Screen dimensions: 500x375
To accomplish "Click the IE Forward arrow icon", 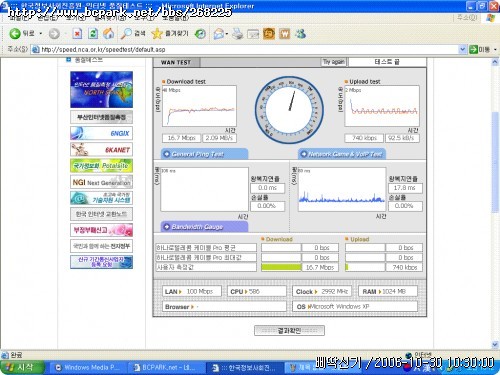I will [54, 33].
